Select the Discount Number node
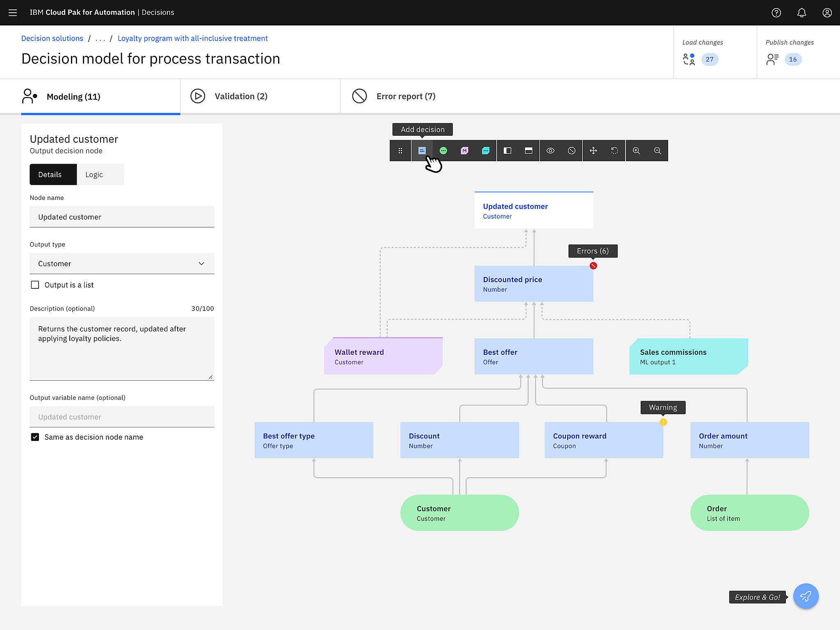Viewport: 840px width, 630px height. click(x=459, y=440)
